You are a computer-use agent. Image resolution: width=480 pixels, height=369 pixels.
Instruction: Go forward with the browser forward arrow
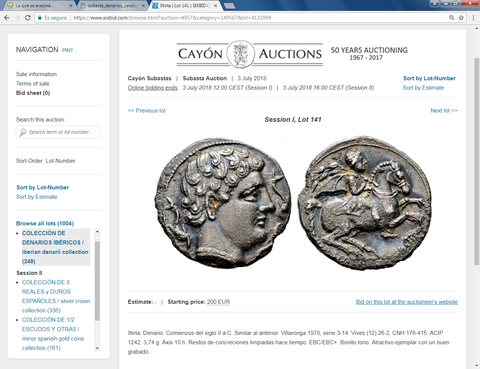pyautogui.click(x=17, y=18)
